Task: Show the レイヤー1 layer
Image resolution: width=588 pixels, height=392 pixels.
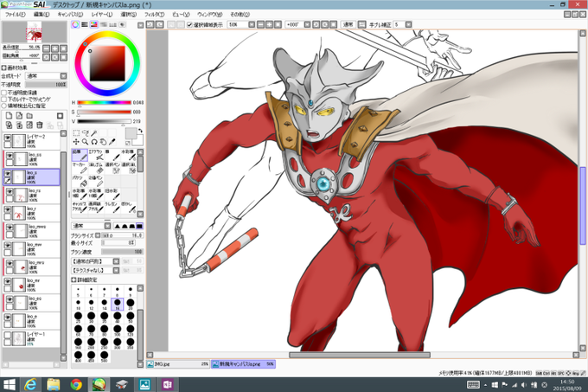Action: pos(8,336)
